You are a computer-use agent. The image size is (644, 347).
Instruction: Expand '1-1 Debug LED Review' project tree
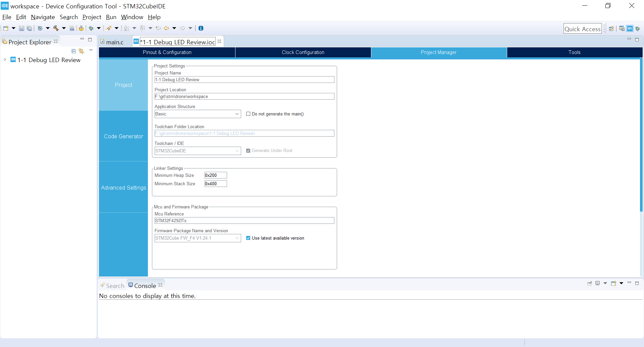[5, 60]
